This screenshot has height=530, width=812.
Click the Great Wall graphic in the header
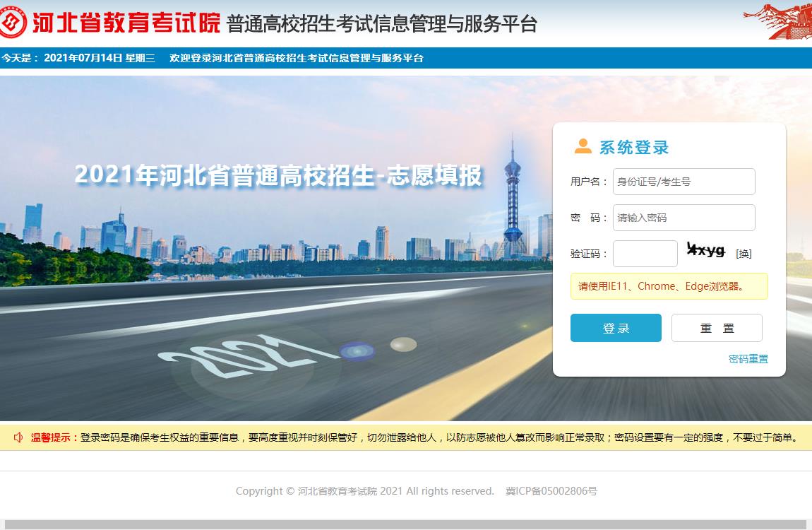777,21
